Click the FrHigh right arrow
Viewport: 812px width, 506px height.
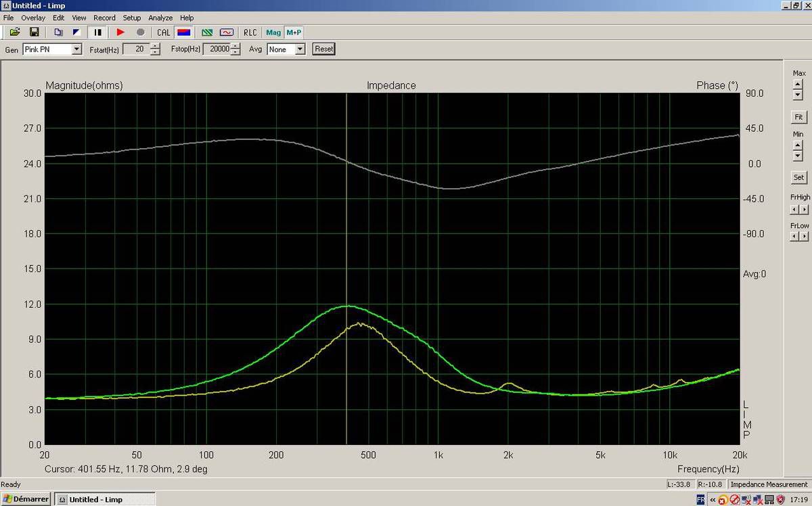coord(804,209)
